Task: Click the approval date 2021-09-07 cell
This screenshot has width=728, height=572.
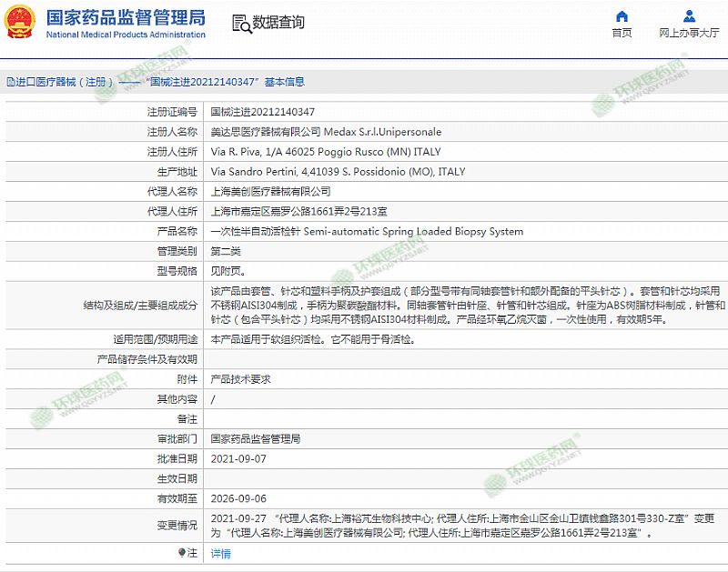Action: (238, 459)
